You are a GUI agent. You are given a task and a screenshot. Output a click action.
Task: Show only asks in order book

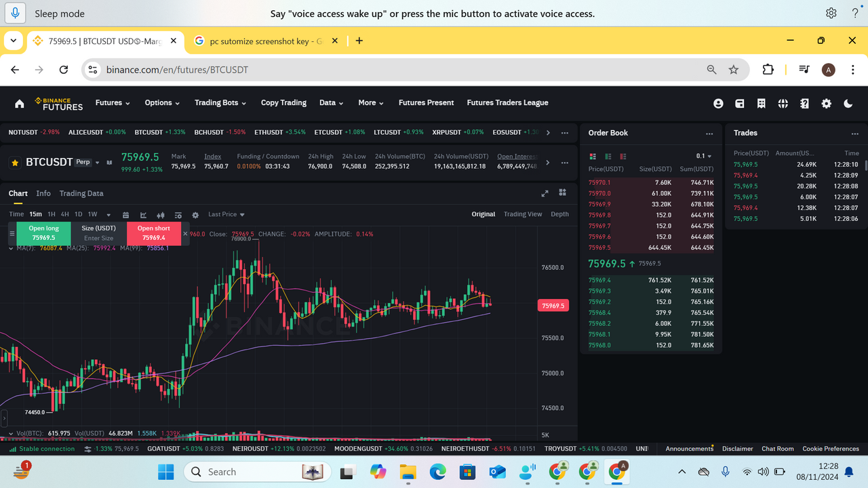click(x=623, y=157)
